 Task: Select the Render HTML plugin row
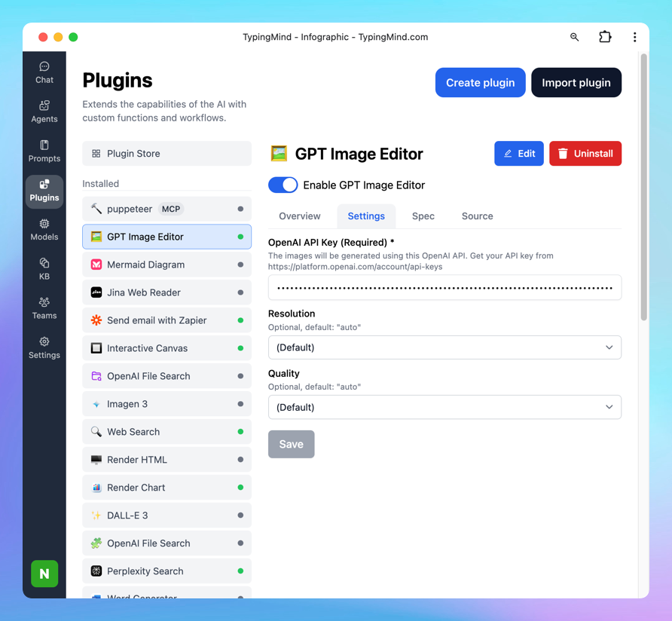point(166,460)
